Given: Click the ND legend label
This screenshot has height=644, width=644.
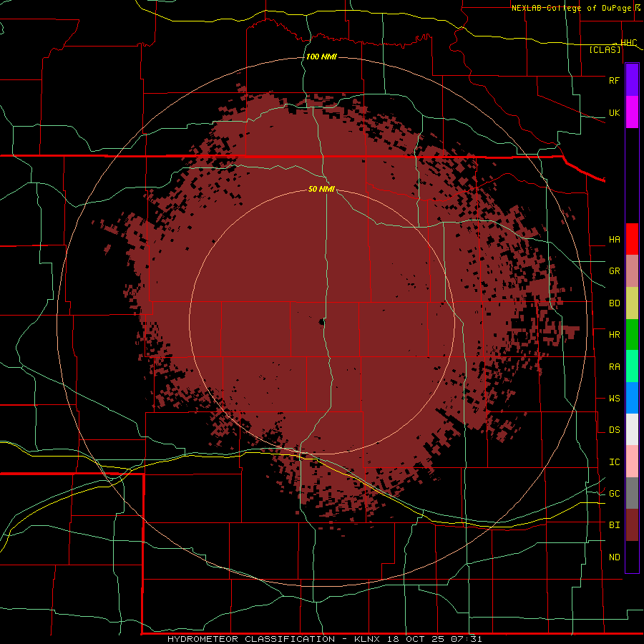Looking at the screenshot, I should click(615, 557).
